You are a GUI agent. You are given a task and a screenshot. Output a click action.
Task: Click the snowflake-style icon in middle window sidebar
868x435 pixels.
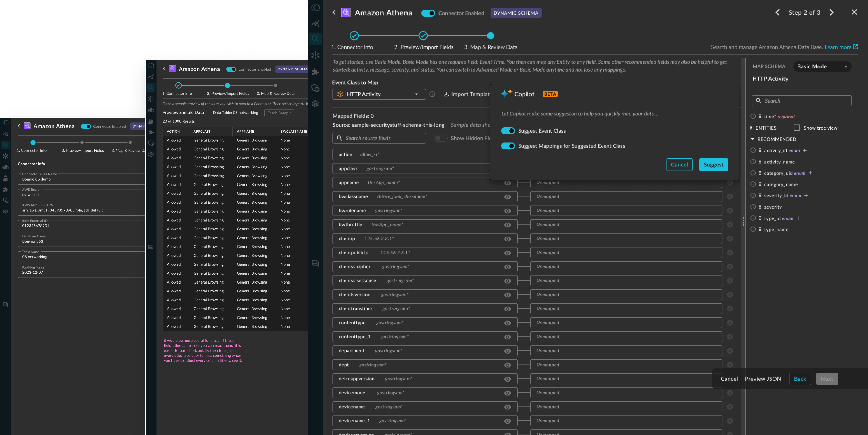point(151,99)
